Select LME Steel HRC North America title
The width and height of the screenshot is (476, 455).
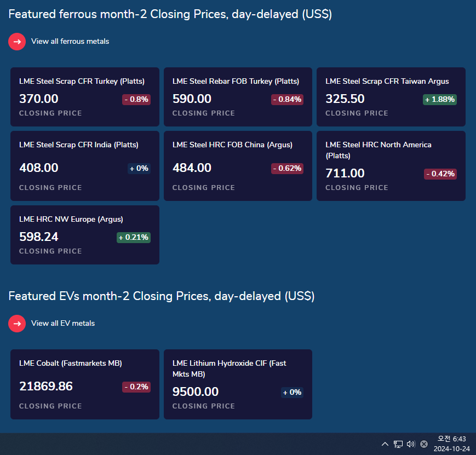[x=378, y=150]
